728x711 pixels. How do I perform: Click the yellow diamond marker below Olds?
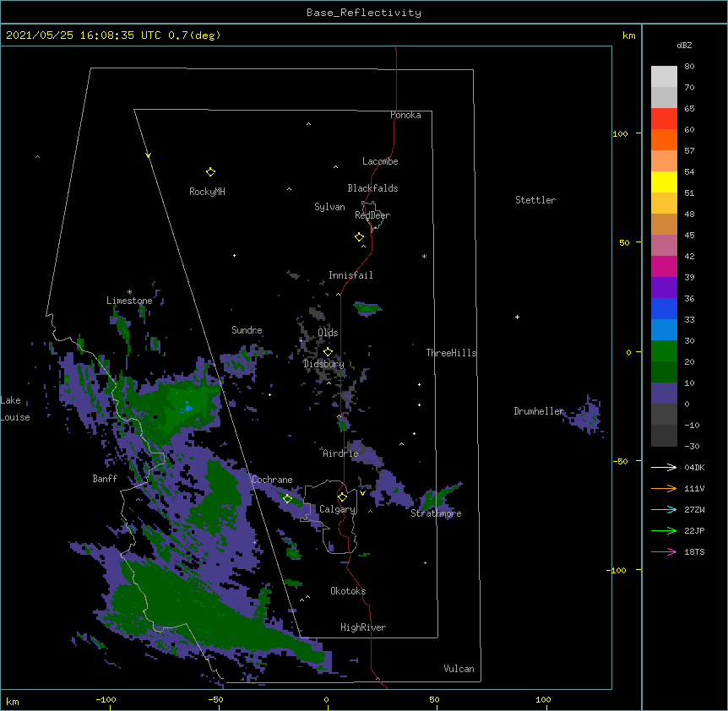click(x=328, y=352)
